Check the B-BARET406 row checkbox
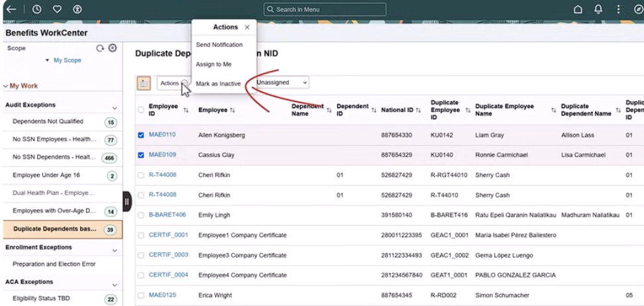This screenshot has height=306, width=644. tap(141, 215)
